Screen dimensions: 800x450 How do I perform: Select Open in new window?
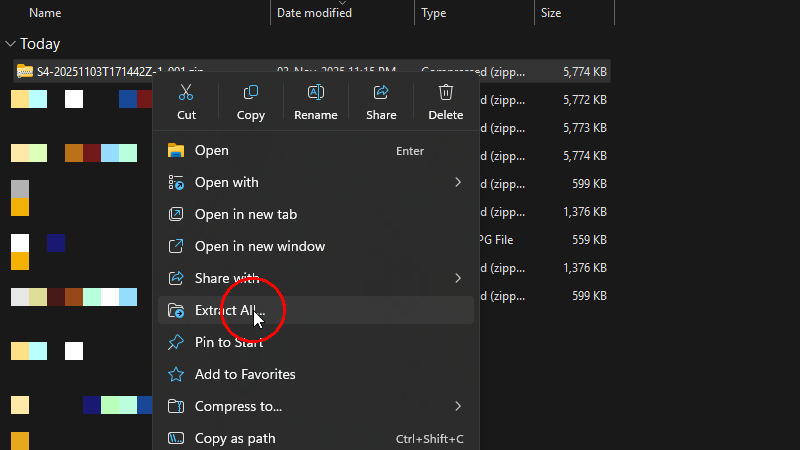(x=260, y=246)
